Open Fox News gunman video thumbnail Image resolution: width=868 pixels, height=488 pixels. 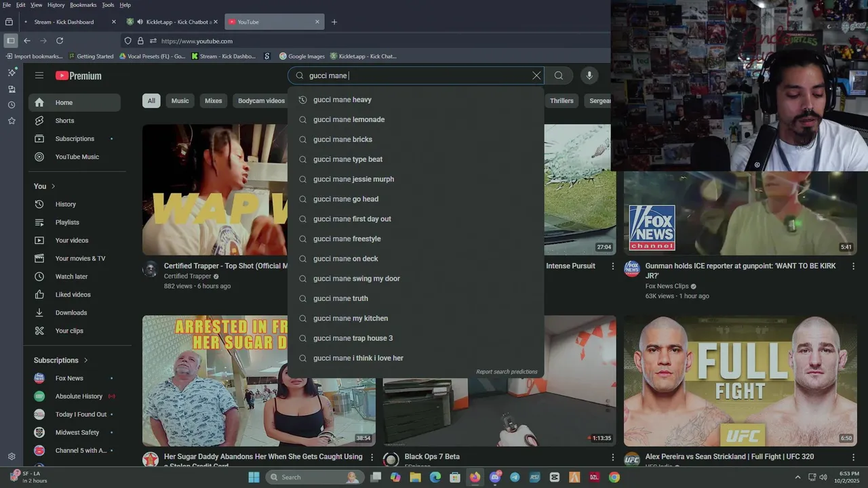click(740, 213)
